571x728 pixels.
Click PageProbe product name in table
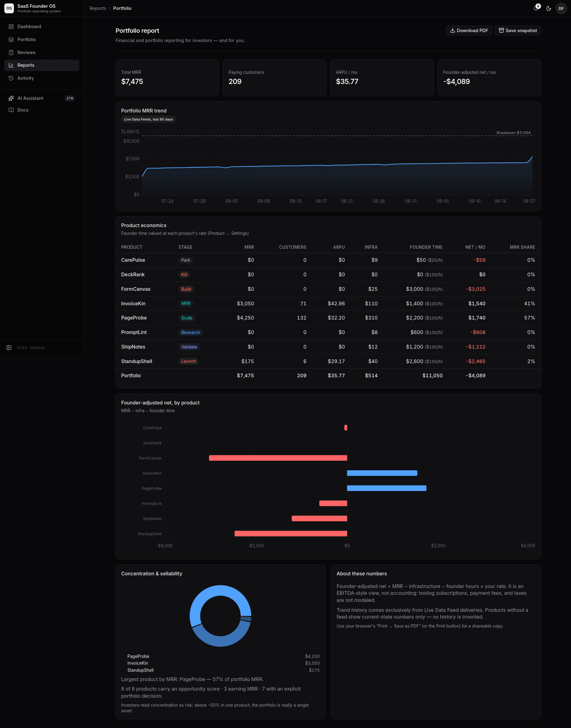coord(134,318)
